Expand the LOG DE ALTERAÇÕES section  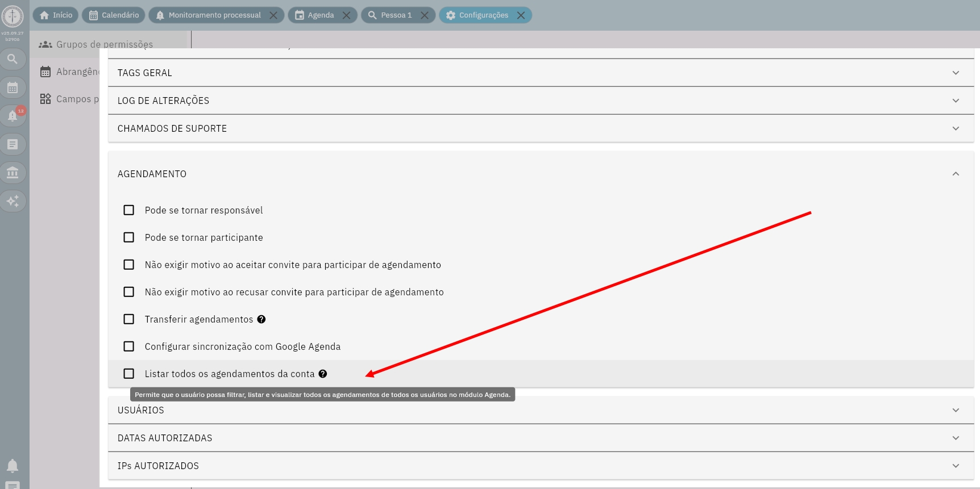pos(540,101)
